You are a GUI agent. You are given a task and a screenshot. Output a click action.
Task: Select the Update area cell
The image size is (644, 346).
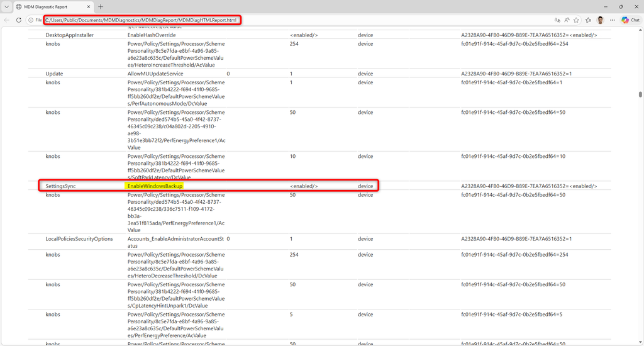pos(54,74)
